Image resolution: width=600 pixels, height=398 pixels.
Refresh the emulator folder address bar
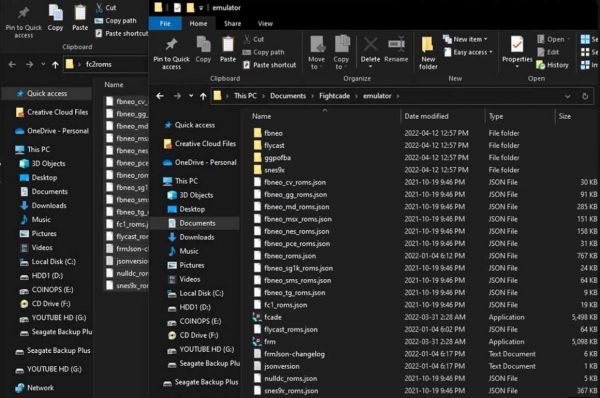585,96
